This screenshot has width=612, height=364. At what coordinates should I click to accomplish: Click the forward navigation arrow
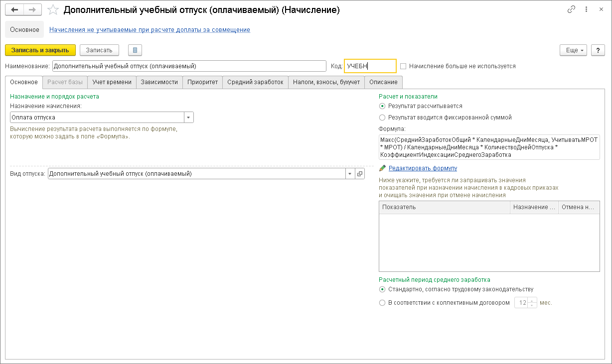tap(32, 9)
